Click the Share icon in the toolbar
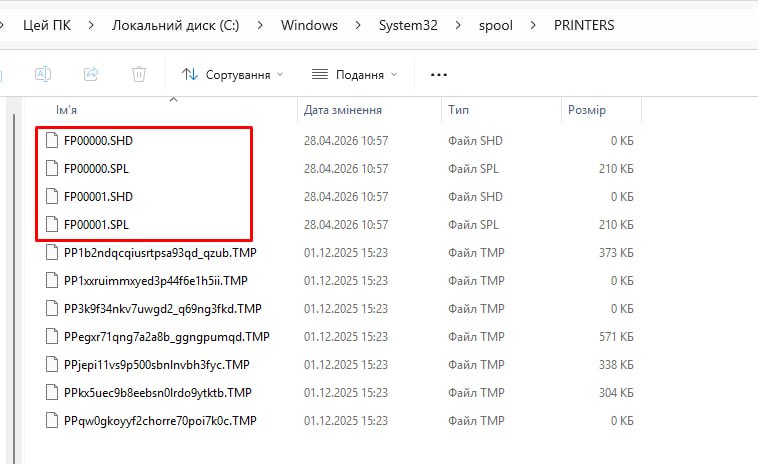Screen dimensions: 758x464 tap(91, 74)
